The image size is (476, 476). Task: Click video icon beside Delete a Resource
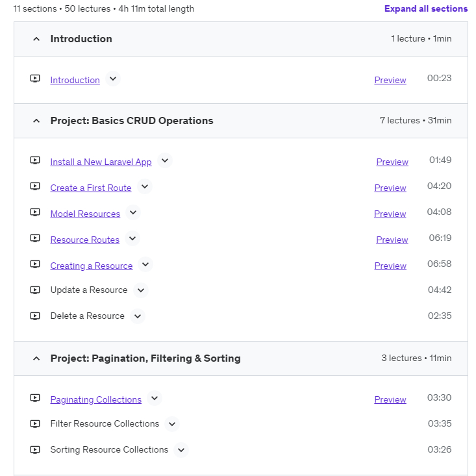(35, 316)
